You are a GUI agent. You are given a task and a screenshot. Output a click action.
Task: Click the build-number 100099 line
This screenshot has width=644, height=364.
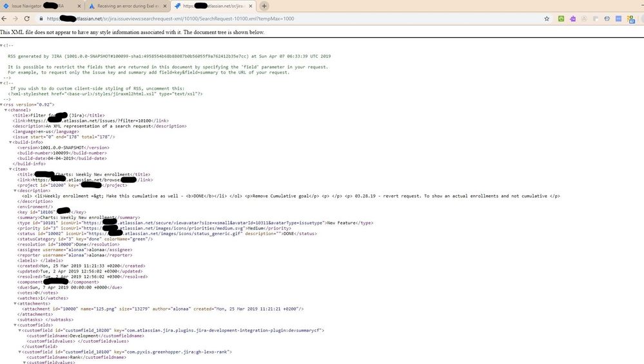(x=62, y=153)
